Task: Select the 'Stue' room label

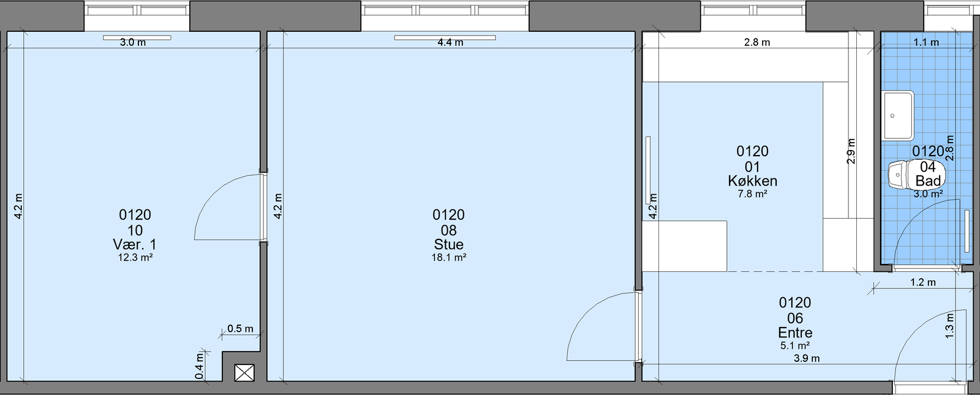Action: [x=448, y=244]
